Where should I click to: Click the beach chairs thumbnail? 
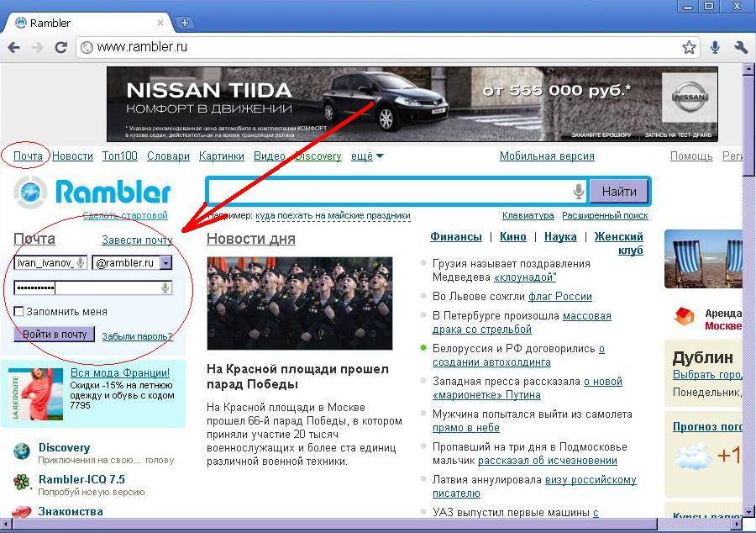coord(703,259)
